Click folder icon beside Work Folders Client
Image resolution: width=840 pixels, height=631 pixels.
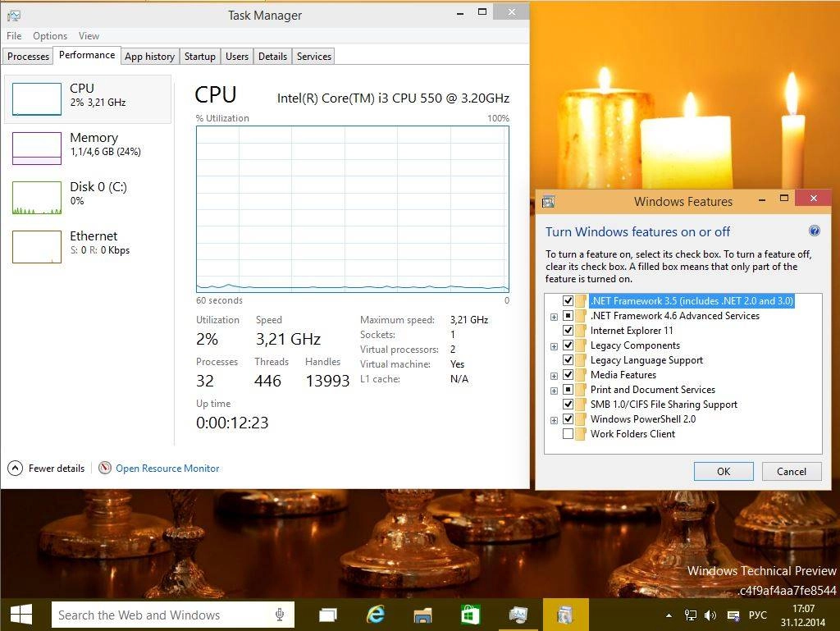[x=581, y=434]
